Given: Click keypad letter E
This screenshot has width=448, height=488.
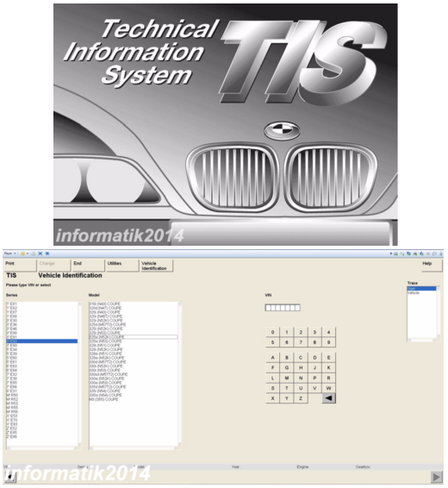Looking at the screenshot, I should 328,358.
